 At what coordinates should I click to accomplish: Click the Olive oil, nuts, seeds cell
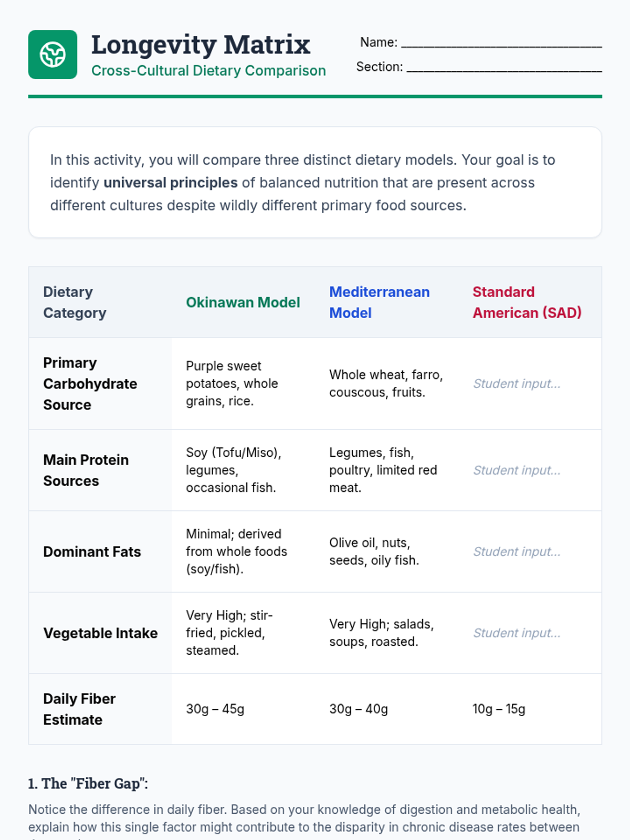[x=374, y=552]
